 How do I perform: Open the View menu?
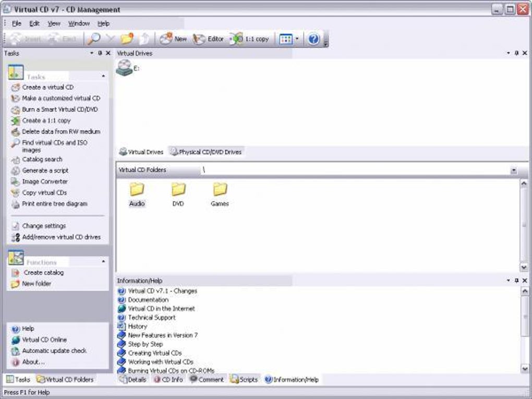pos(54,23)
